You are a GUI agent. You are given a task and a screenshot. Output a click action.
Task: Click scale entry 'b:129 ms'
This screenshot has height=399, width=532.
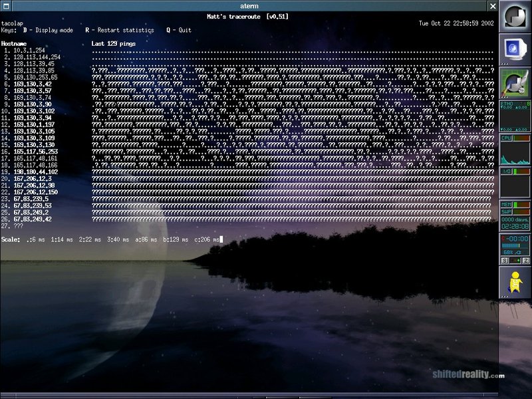pyautogui.click(x=176, y=239)
